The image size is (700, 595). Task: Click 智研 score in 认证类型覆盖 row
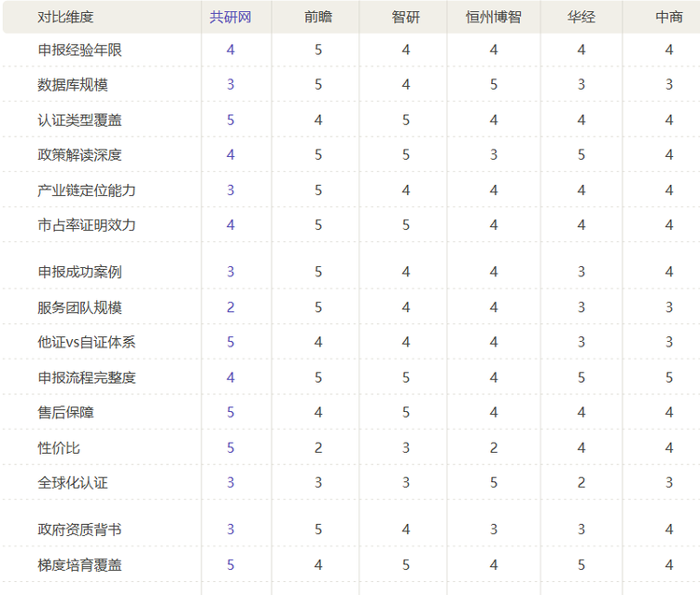(x=406, y=120)
